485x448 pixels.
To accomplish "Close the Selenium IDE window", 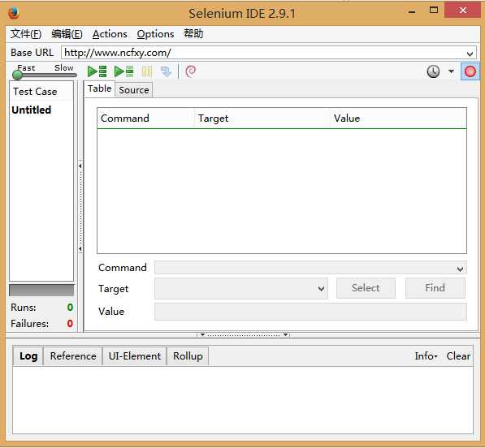I will [463, 11].
